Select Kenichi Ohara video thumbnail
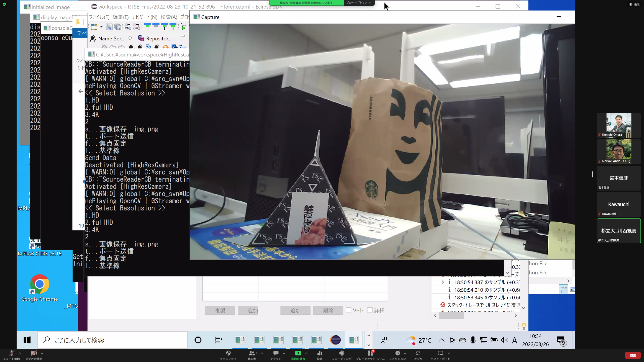Screen dimensions: 644x362 coord(619,125)
